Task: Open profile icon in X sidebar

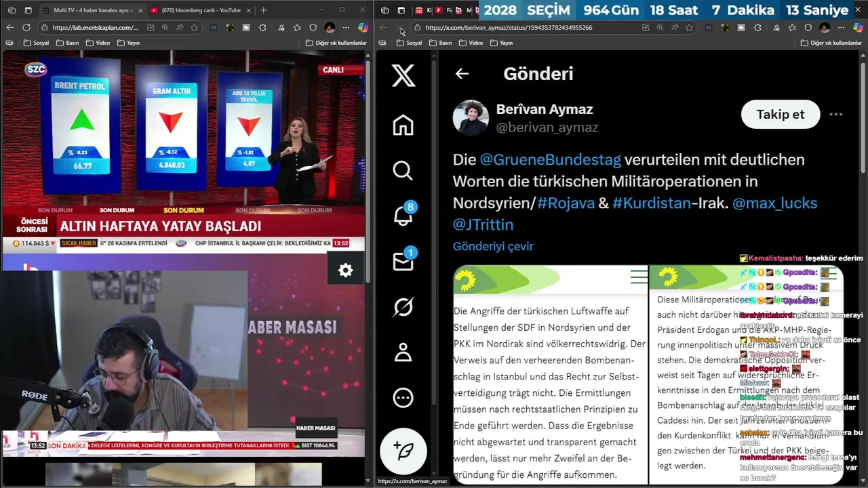Action: point(403,352)
